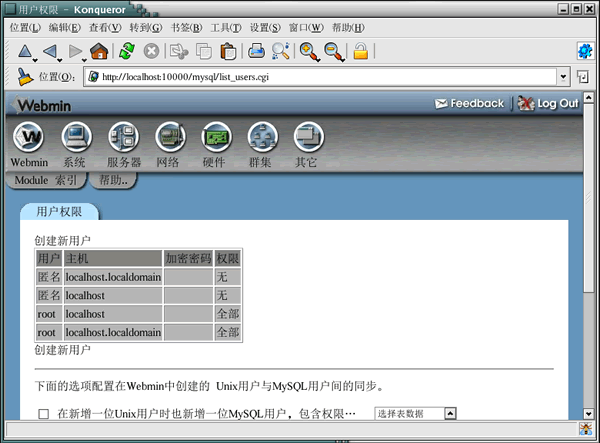This screenshot has width=600, height=443.
Task: Click the page scrollbar up arrow
Action: pyautogui.click(x=589, y=97)
